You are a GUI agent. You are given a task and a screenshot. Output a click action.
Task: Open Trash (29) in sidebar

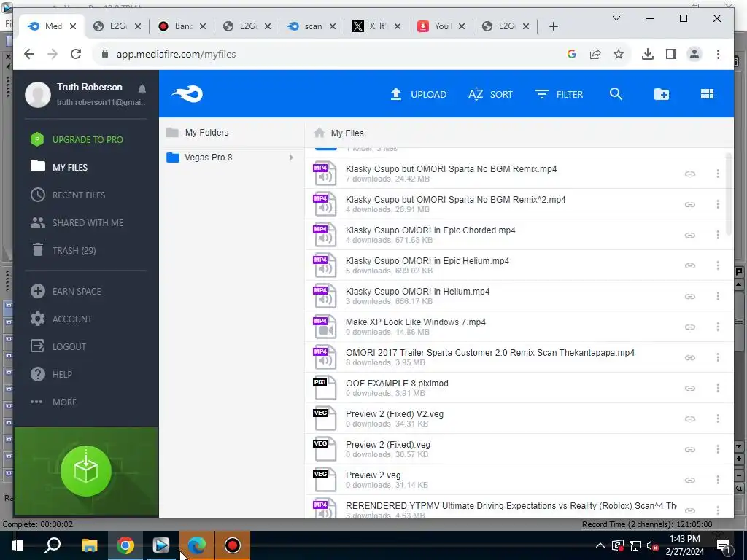click(63, 250)
